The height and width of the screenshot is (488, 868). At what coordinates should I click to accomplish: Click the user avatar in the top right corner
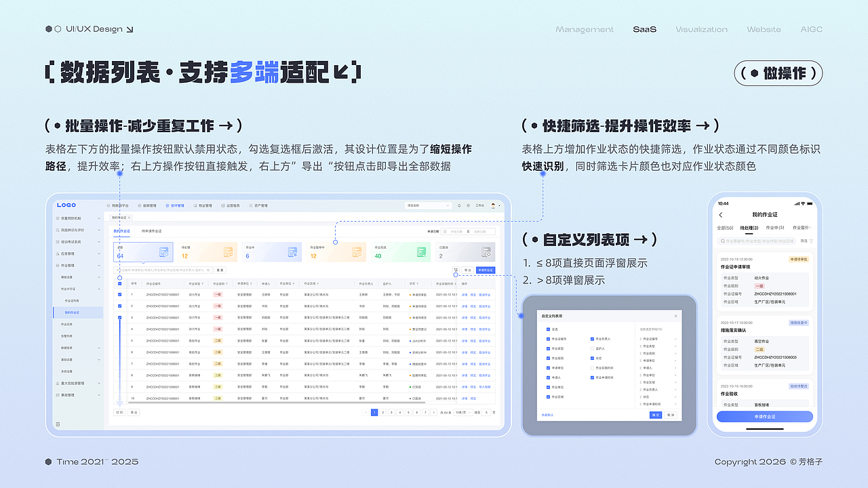[x=493, y=205]
